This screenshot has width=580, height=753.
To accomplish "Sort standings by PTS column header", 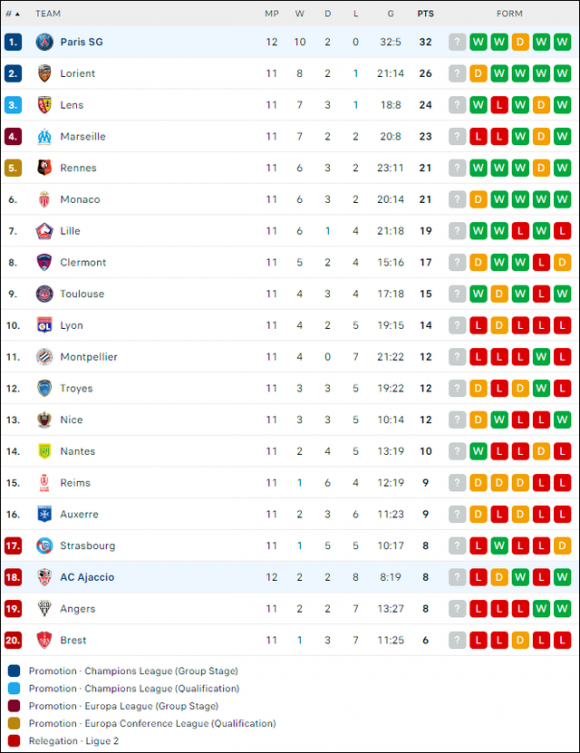I will tap(425, 14).
